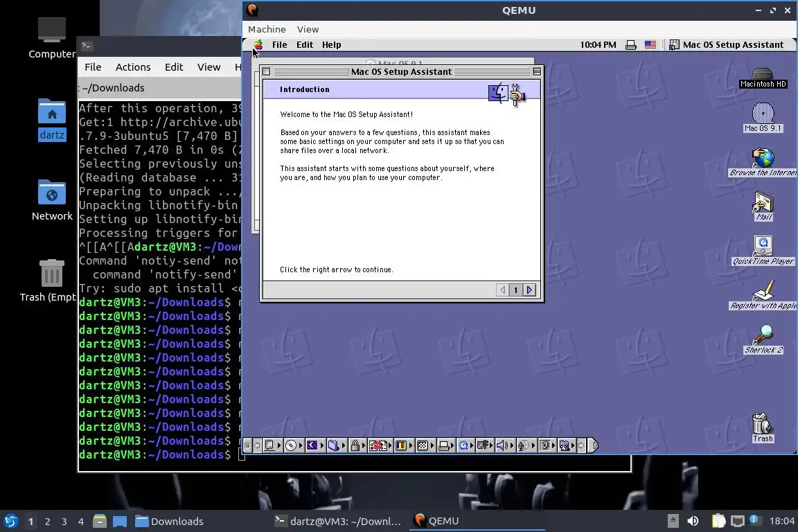Viewport: 798px width, 532px height.
Task: Open the sound source microphone strip module
Action: pyautogui.click(x=526, y=445)
